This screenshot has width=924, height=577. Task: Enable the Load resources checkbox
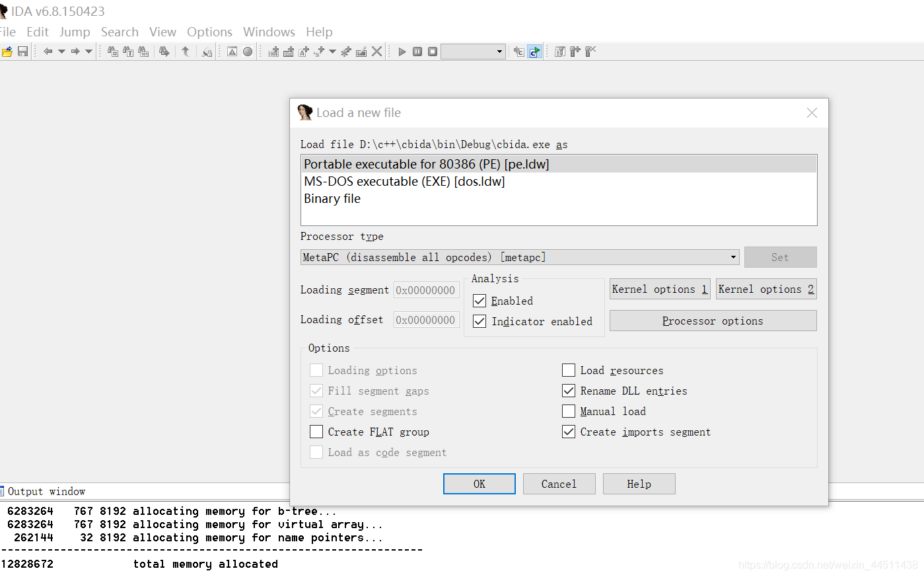[x=569, y=370]
